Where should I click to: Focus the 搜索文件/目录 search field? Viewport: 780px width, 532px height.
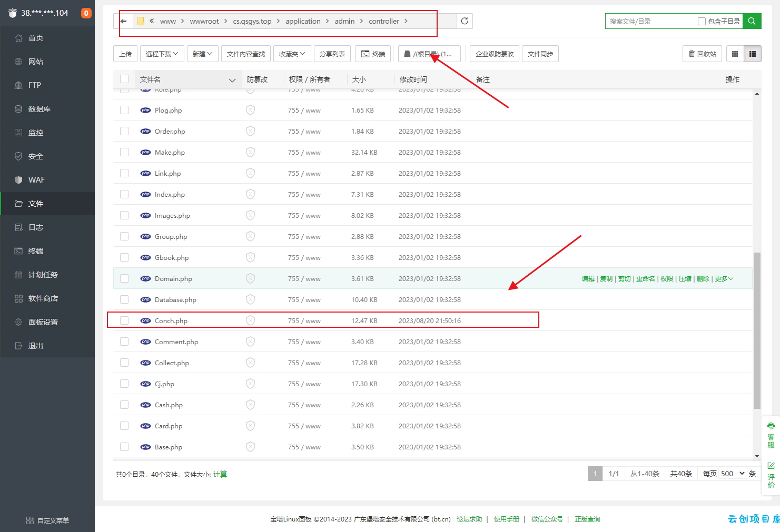(x=651, y=21)
